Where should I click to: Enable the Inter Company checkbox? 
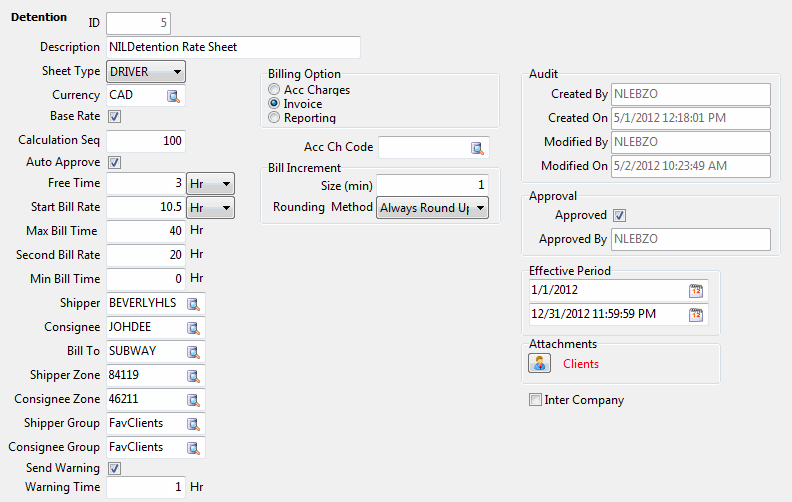pyautogui.click(x=535, y=401)
